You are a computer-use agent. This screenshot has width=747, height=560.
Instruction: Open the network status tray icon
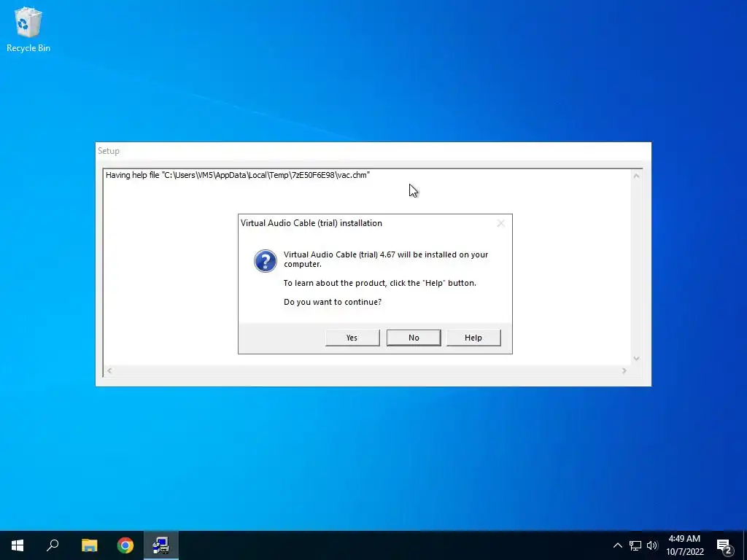[x=635, y=545]
